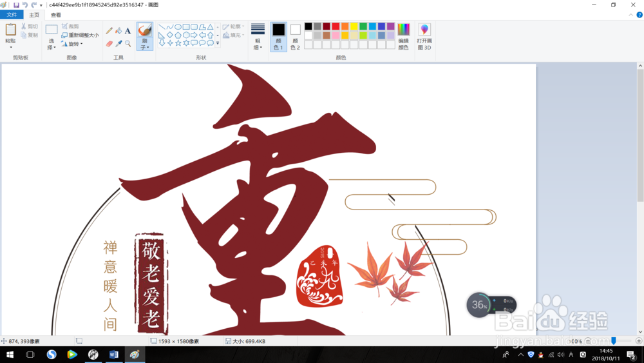
Task: Expand the Paste (粘贴) dropdown arrow
Action: [x=11, y=47]
